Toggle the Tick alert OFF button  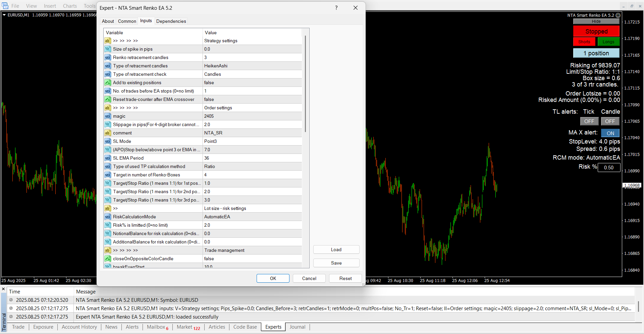click(589, 121)
